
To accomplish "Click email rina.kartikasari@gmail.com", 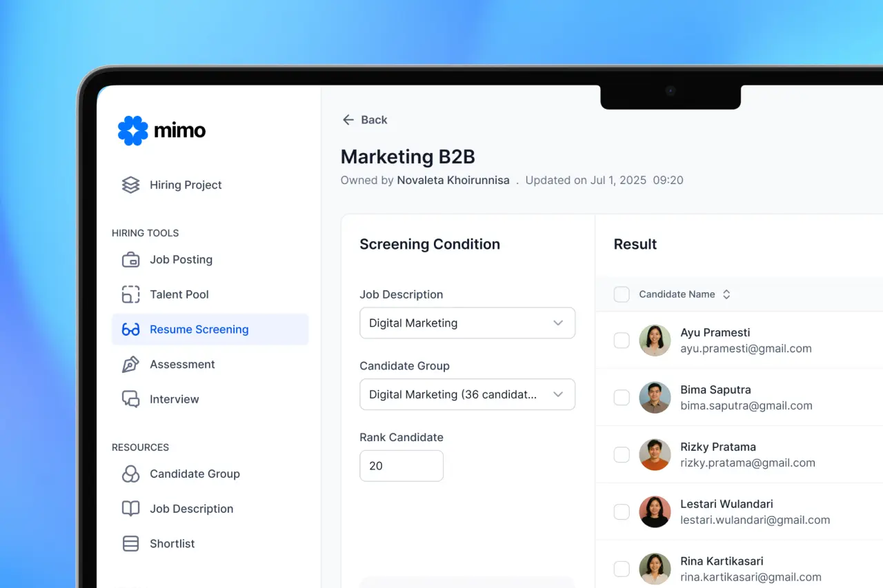I will (751, 578).
